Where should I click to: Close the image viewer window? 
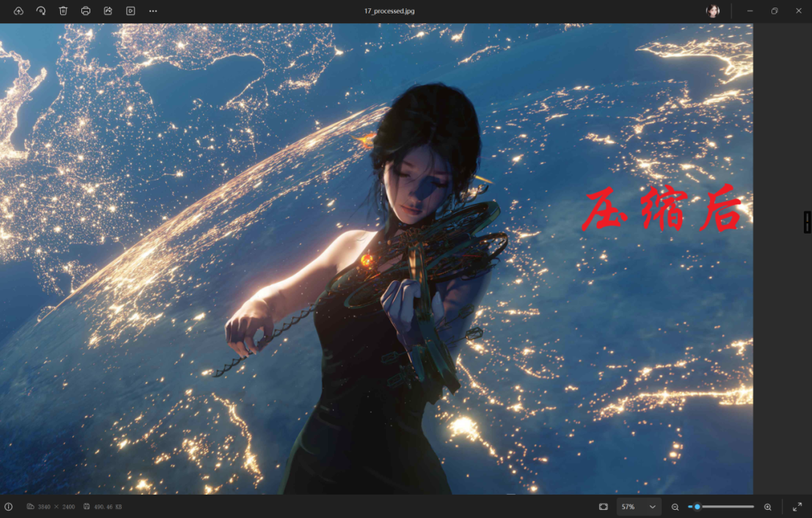[798, 11]
